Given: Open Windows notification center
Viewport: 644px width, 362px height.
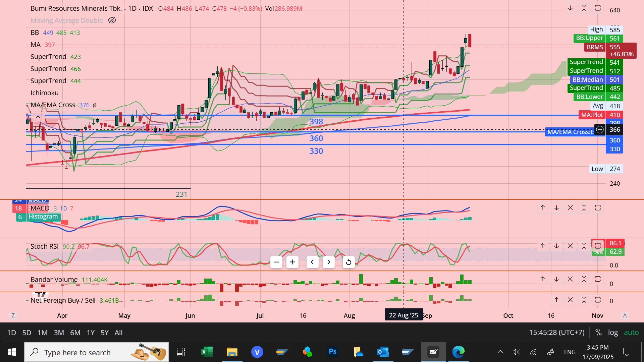Looking at the screenshot, I should [627, 352].
